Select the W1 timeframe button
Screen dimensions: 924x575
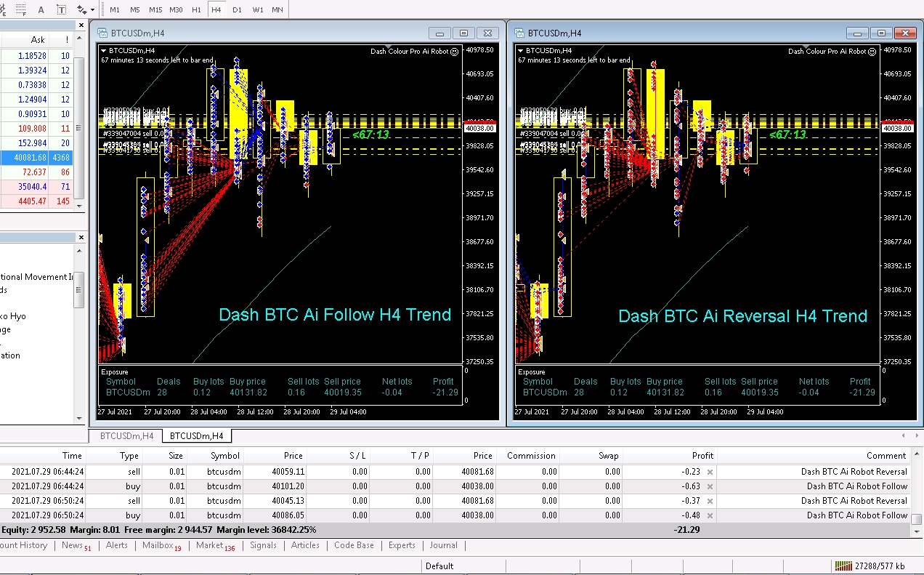click(x=258, y=9)
